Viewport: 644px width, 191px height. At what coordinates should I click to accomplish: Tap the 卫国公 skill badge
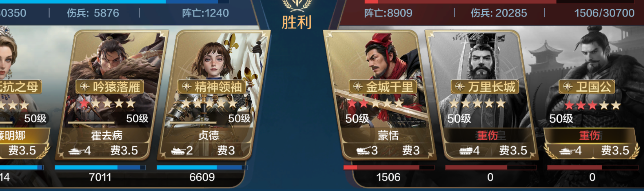coord(587,87)
